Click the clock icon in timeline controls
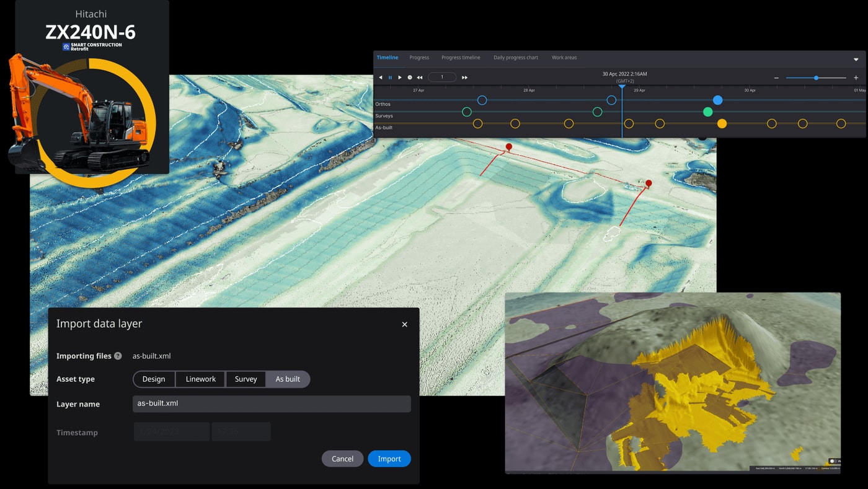 [410, 77]
